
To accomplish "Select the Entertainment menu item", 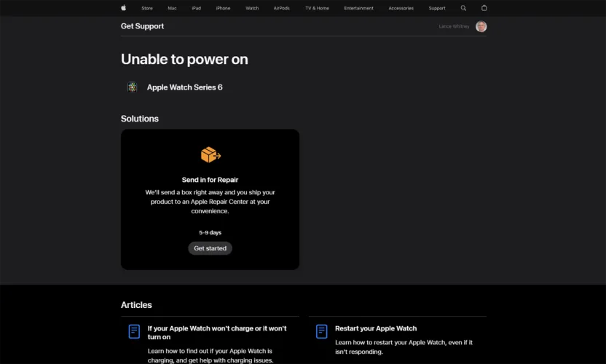I will click(x=359, y=8).
